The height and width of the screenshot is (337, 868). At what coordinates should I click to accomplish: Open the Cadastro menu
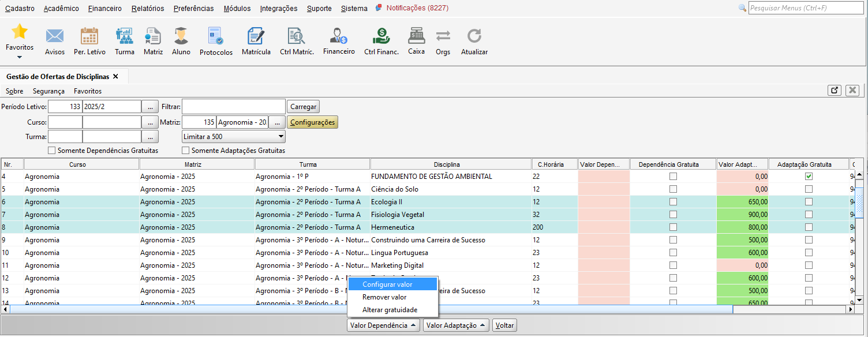pyautogui.click(x=20, y=8)
